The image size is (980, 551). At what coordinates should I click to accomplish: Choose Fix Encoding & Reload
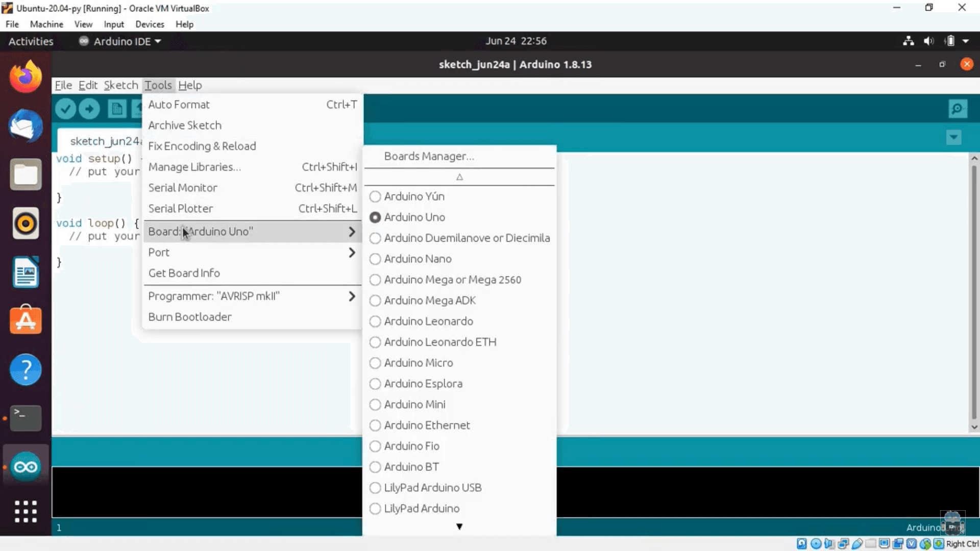point(252,146)
